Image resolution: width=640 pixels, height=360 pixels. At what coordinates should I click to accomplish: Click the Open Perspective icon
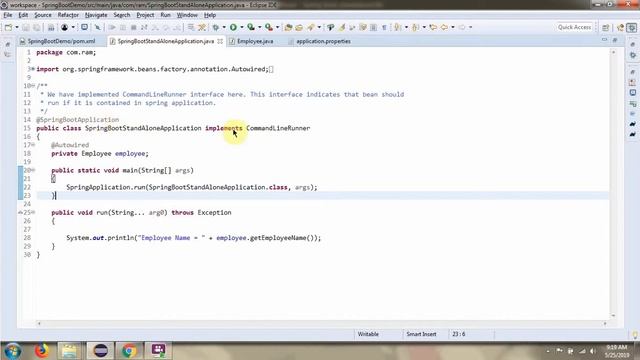606,27
